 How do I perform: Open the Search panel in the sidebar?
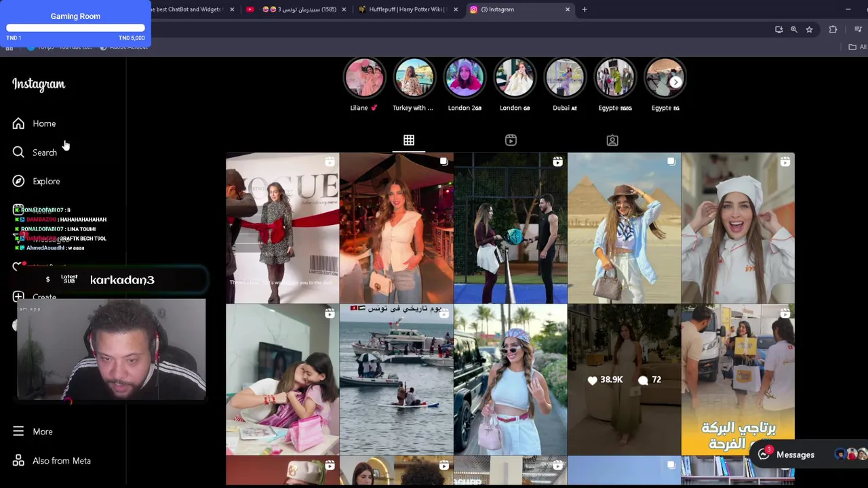[34, 152]
